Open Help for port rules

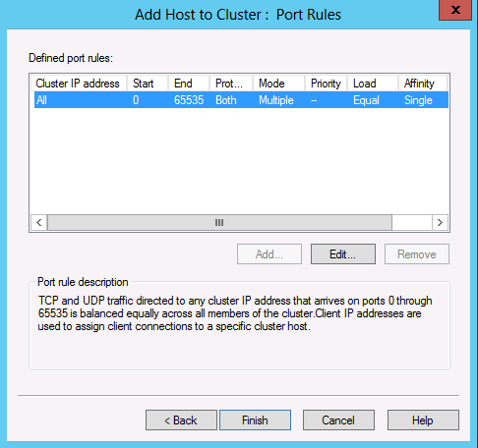point(423,420)
